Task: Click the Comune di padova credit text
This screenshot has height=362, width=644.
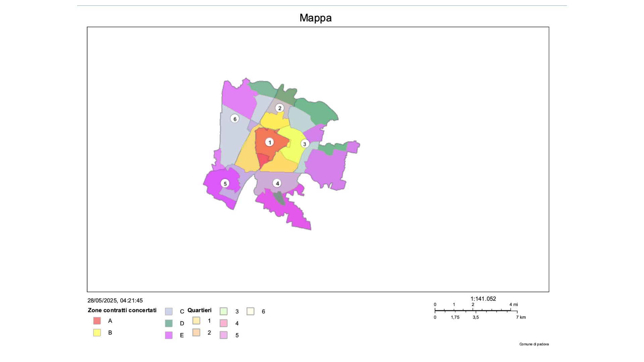Action: (x=534, y=344)
